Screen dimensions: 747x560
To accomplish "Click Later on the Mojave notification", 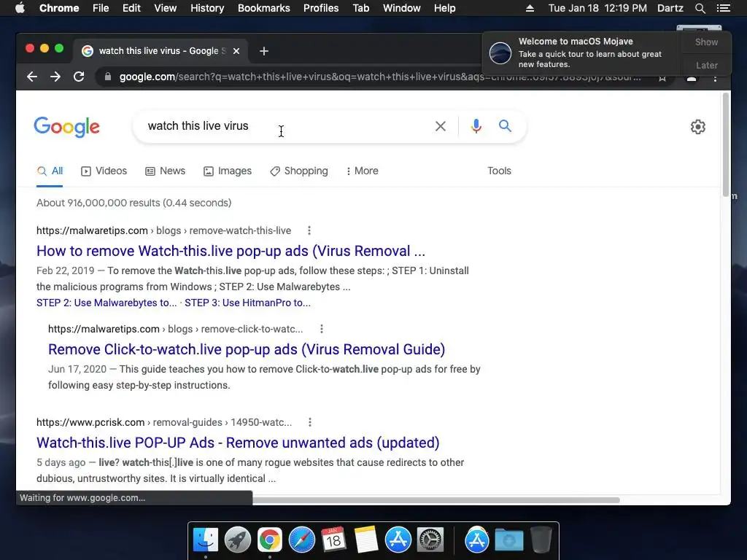I will point(706,65).
